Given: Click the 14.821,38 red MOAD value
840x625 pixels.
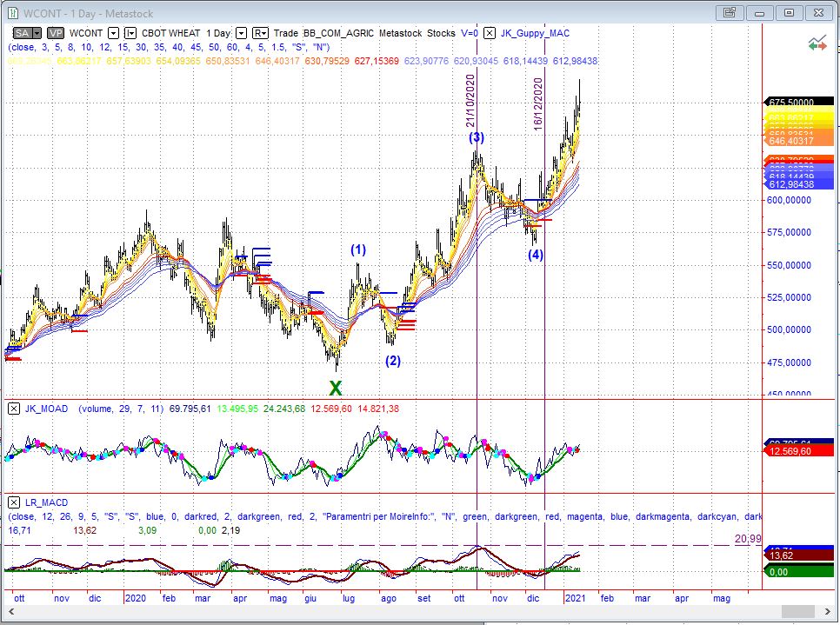Looking at the screenshot, I should coord(378,409).
